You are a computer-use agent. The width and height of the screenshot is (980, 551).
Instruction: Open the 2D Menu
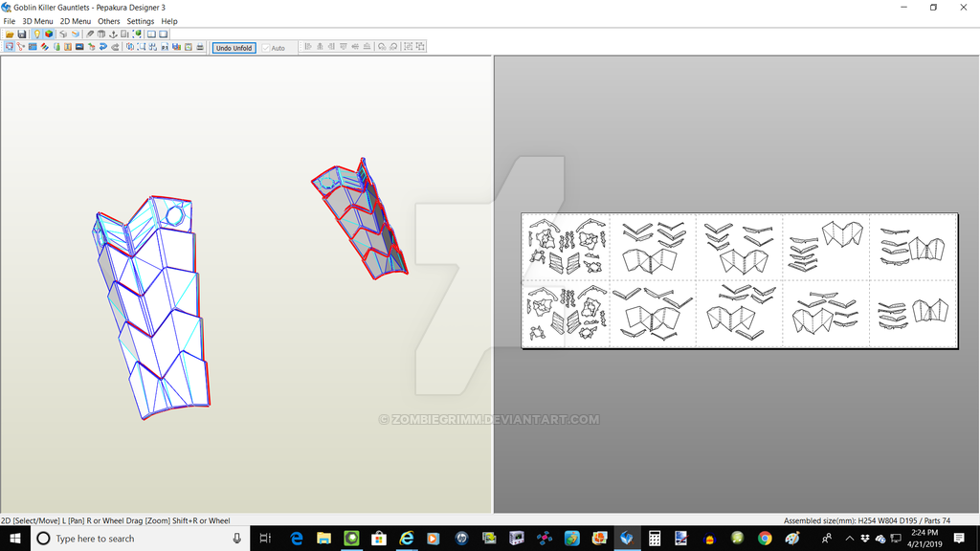[75, 21]
